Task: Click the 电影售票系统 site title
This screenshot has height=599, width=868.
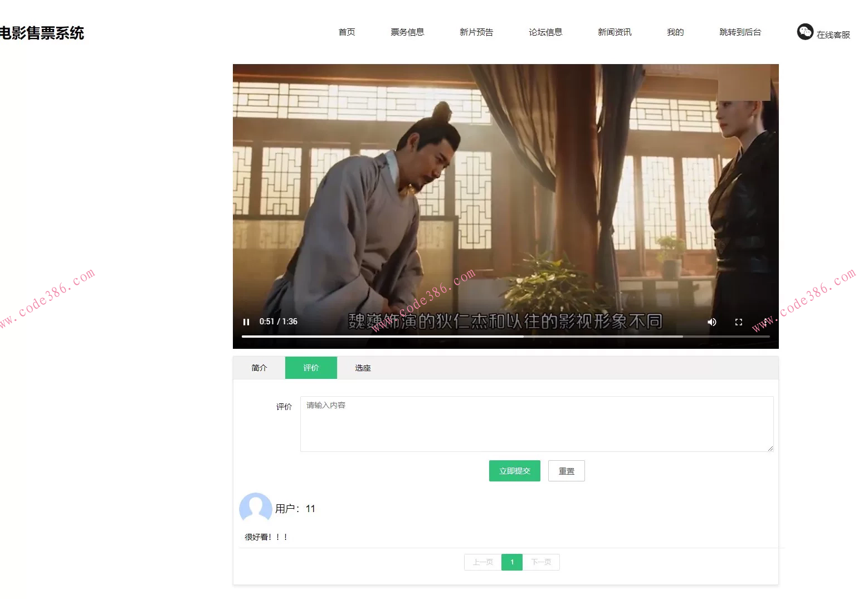Action: point(42,33)
